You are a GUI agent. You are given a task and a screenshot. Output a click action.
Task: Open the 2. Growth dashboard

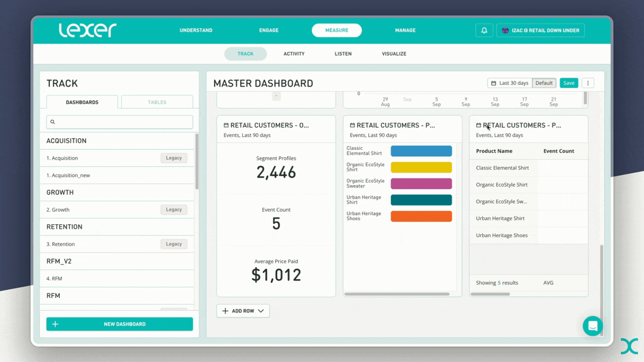117,210
